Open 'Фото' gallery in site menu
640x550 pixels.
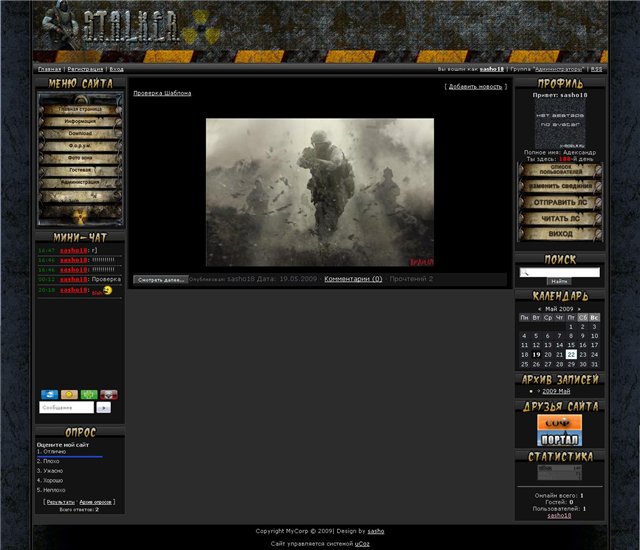pyautogui.click(x=80, y=158)
